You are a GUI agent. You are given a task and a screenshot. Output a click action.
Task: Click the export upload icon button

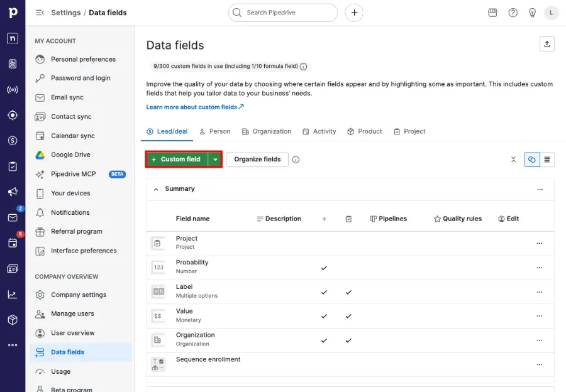[x=547, y=44]
